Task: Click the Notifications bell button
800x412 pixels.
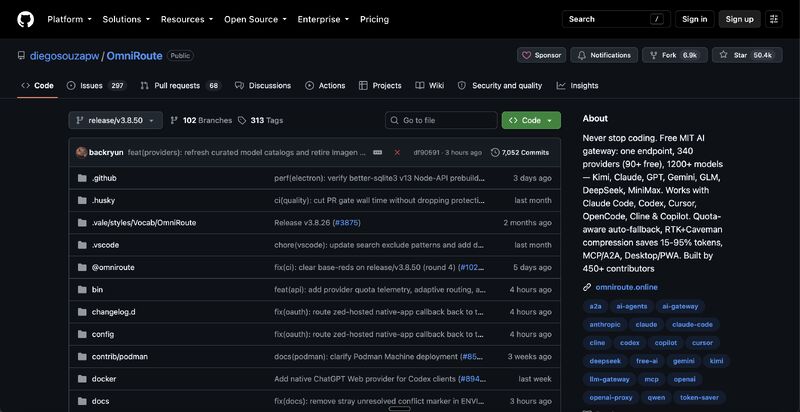Action: pyautogui.click(x=604, y=55)
